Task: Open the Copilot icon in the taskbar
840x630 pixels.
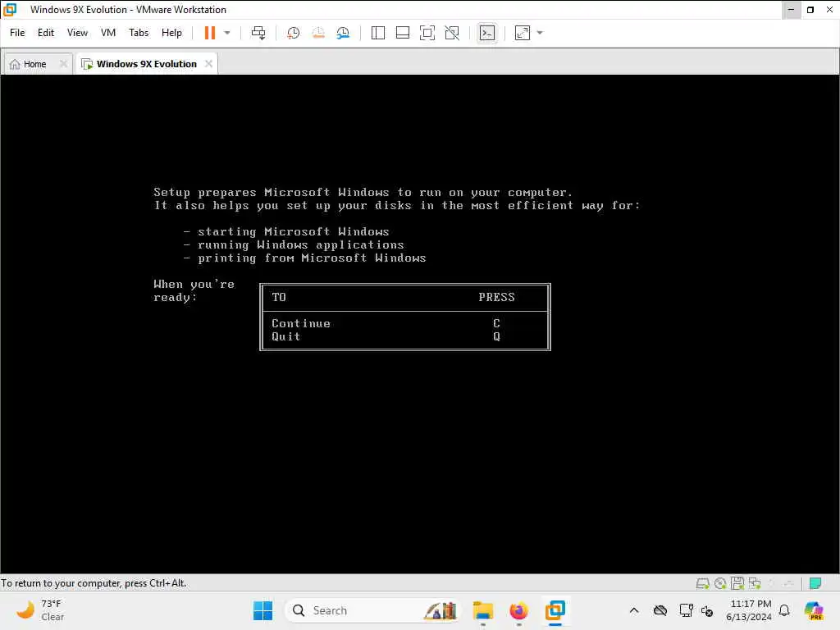Action: point(814,610)
